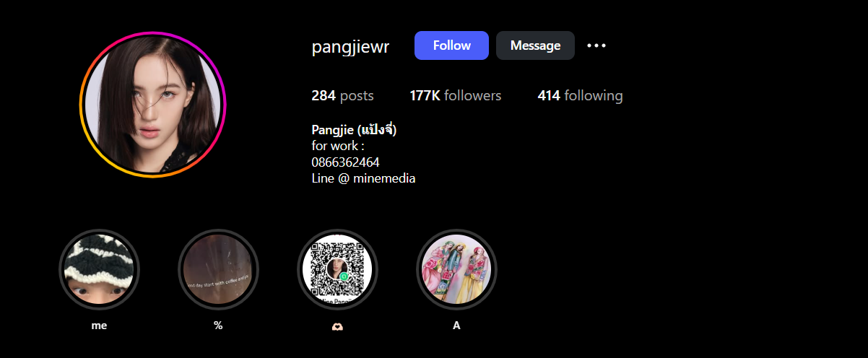Send a message via Message button
This screenshot has height=358, width=868.
coord(535,45)
